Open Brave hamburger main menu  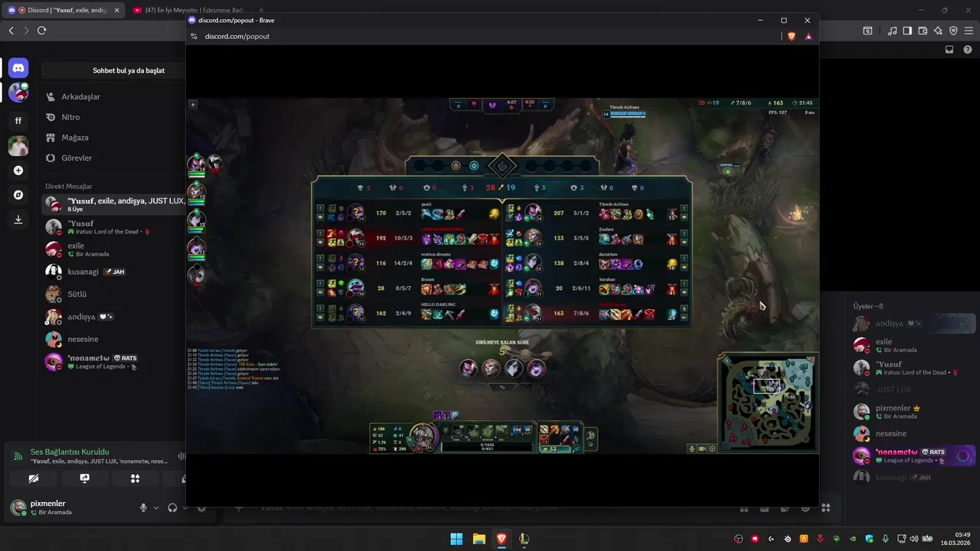[x=969, y=31]
